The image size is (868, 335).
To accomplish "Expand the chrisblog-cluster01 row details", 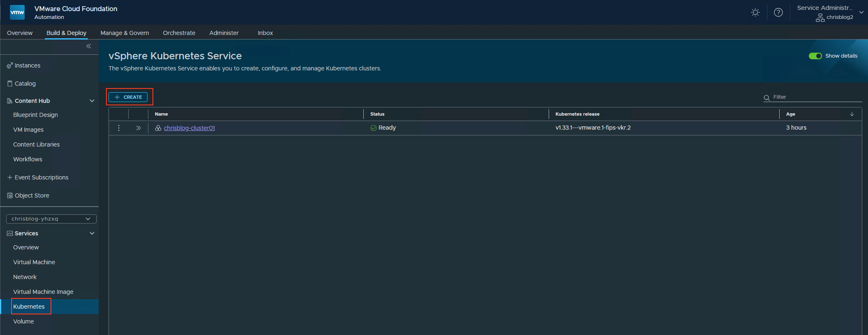I will coord(139,128).
